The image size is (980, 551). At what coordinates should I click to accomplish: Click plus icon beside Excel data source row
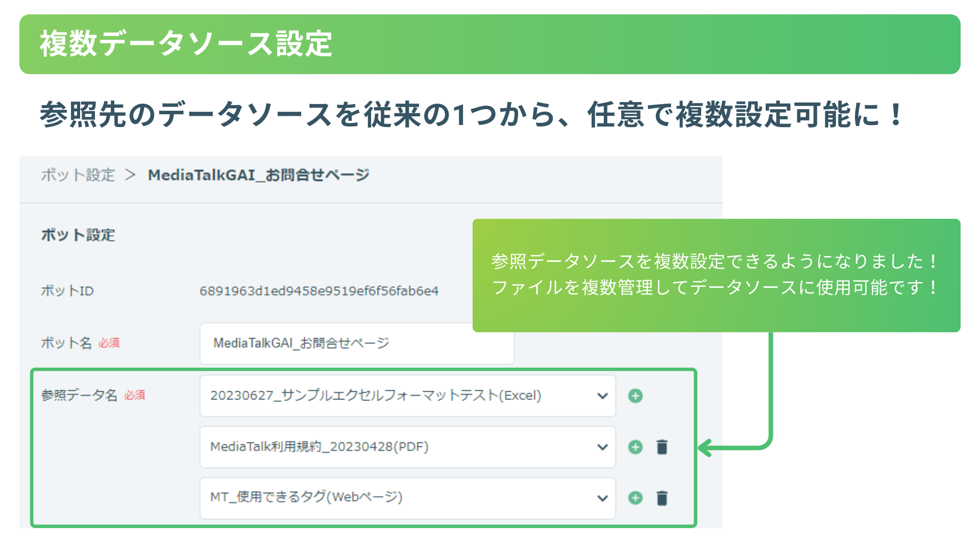(x=635, y=396)
